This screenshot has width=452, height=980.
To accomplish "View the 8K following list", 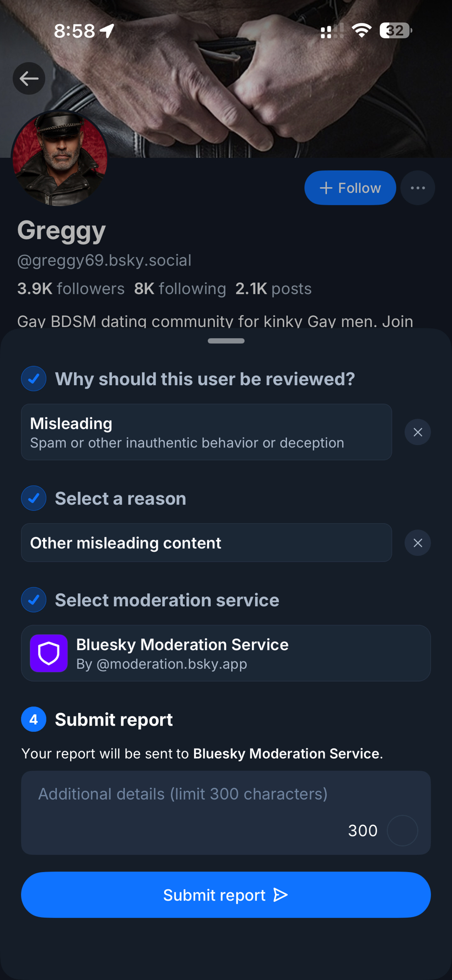I will pos(180,289).
